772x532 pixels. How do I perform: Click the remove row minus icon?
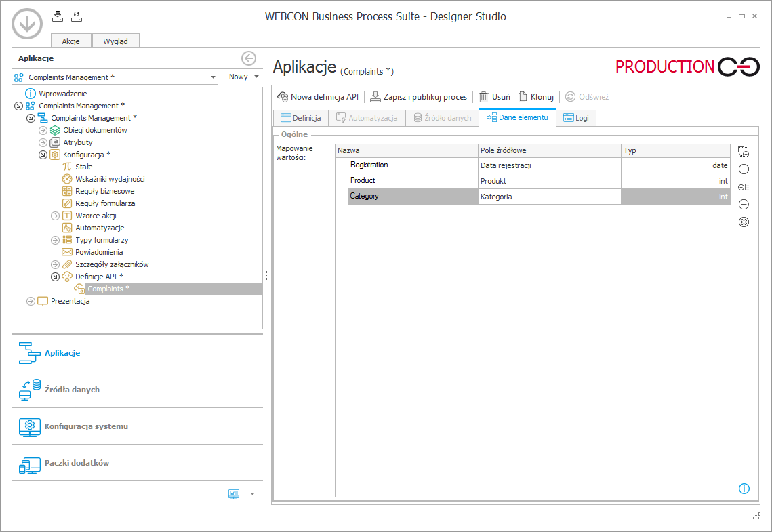pyautogui.click(x=744, y=204)
